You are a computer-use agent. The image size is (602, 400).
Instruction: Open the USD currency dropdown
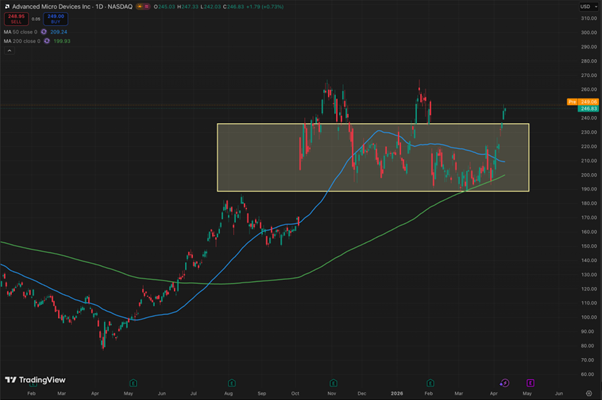583,8
